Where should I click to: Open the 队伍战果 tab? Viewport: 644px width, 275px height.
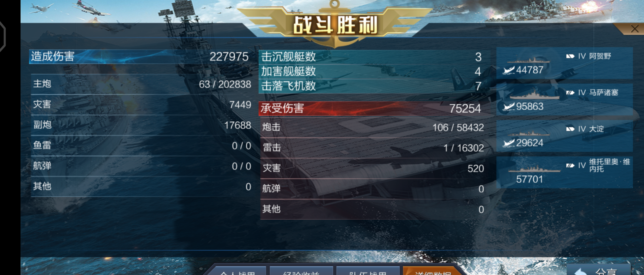pyautogui.click(x=368, y=271)
